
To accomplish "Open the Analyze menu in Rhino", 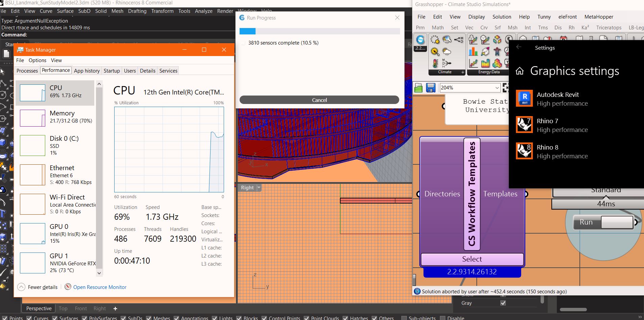I will [203, 11].
